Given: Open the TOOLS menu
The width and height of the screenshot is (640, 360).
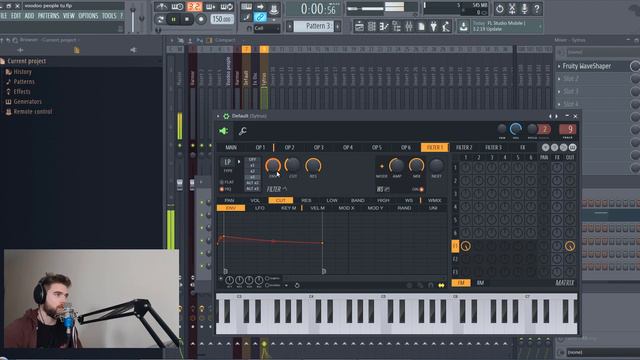Looking at the screenshot, I should coord(109,16).
